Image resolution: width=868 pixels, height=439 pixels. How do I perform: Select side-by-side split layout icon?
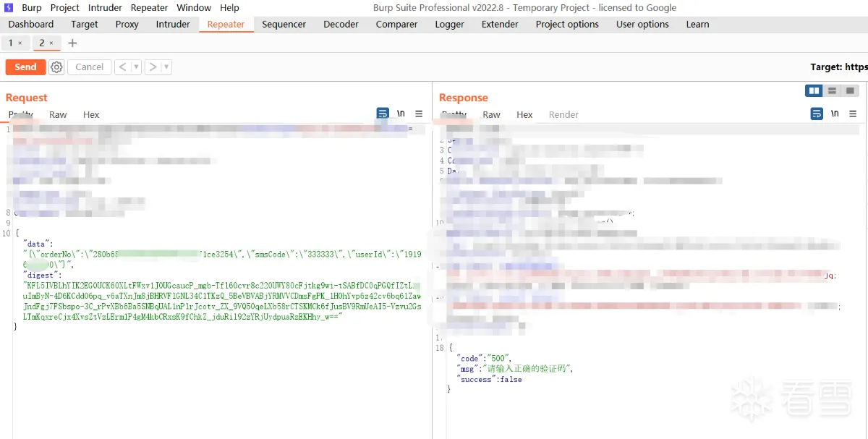coord(814,90)
